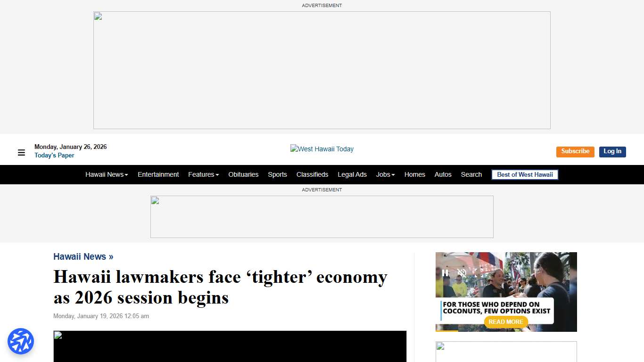Viewport: 644px width, 362px height.
Task: Toggle the Best of West Hawaii highlight
Action: pos(524,174)
